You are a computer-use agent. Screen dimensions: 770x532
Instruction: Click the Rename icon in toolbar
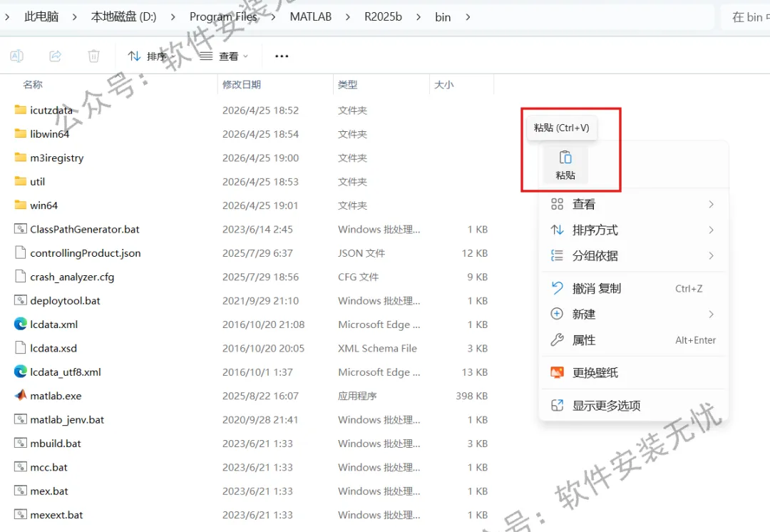(x=16, y=56)
